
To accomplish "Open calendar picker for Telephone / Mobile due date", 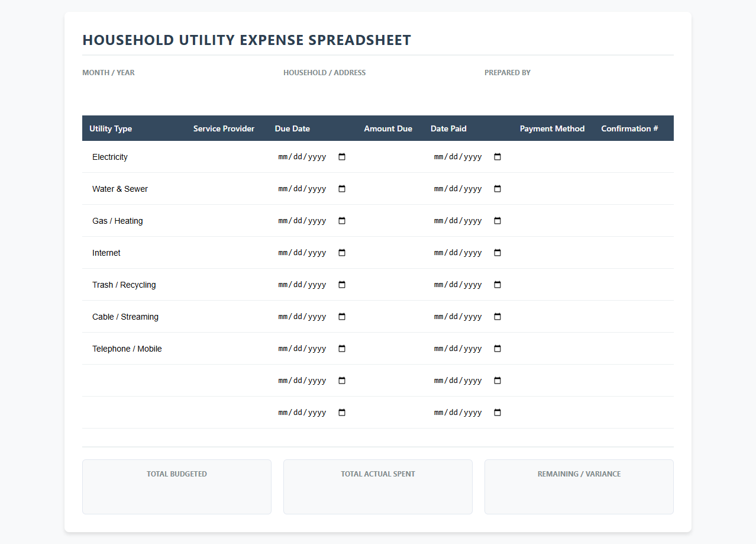I will [342, 349].
